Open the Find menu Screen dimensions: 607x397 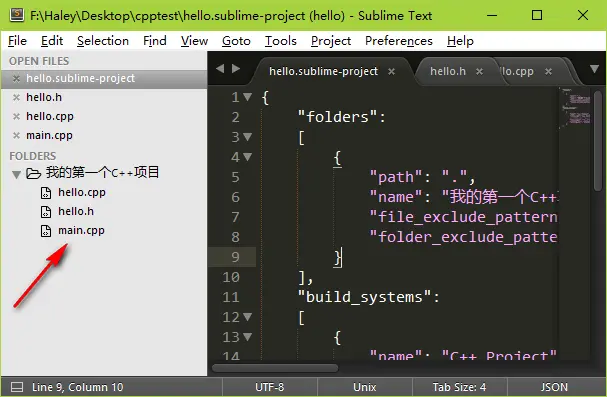(x=154, y=41)
